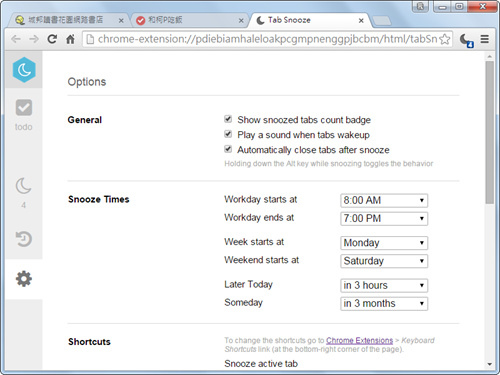Viewport: 500px width, 375px height.
Task: Expand the Workday starts at dropdown
Action: coord(384,200)
